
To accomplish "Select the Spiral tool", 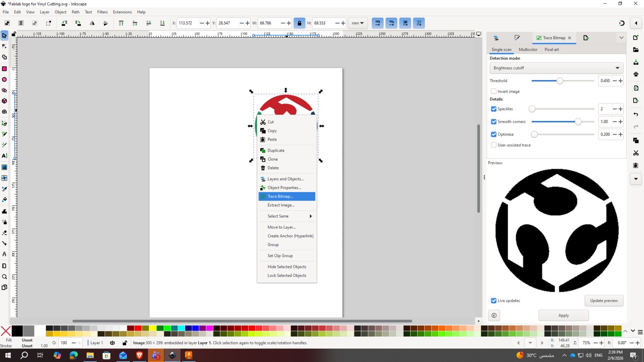I will (x=4, y=112).
